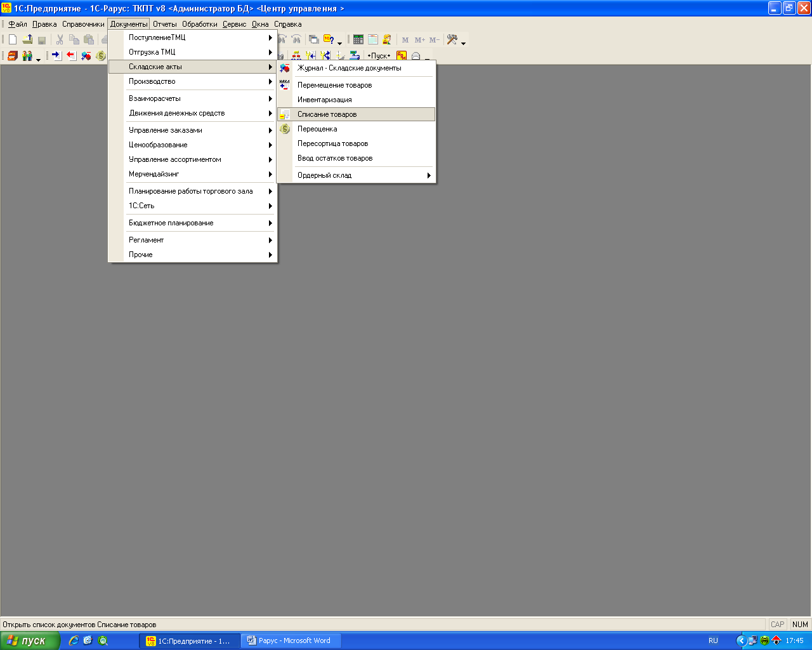Expand the Ценообразование submenu
812x650 pixels.
[193, 145]
